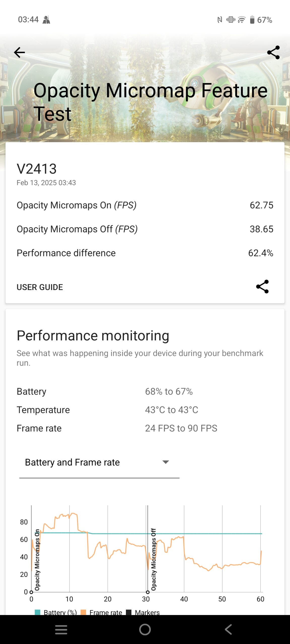The width and height of the screenshot is (290, 644).
Task: Tap the back arrow icon
Action: (19, 53)
